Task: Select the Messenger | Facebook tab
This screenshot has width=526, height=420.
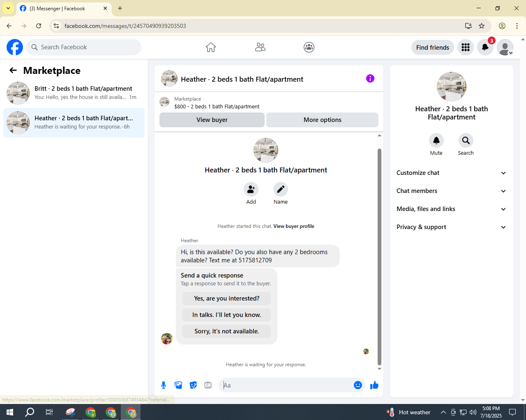Action: coord(64,8)
